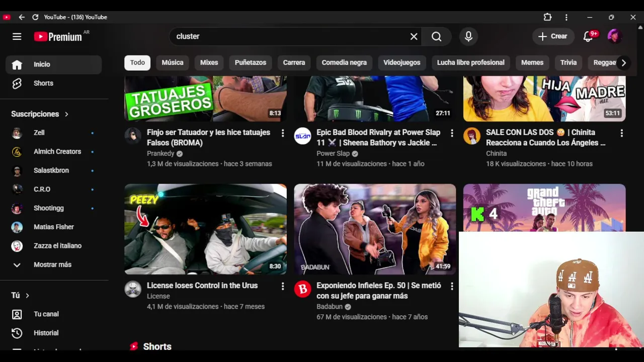Click the magnifier search button
Image resolution: width=644 pixels, height=362 pixels.
click(x=436, y=36)
